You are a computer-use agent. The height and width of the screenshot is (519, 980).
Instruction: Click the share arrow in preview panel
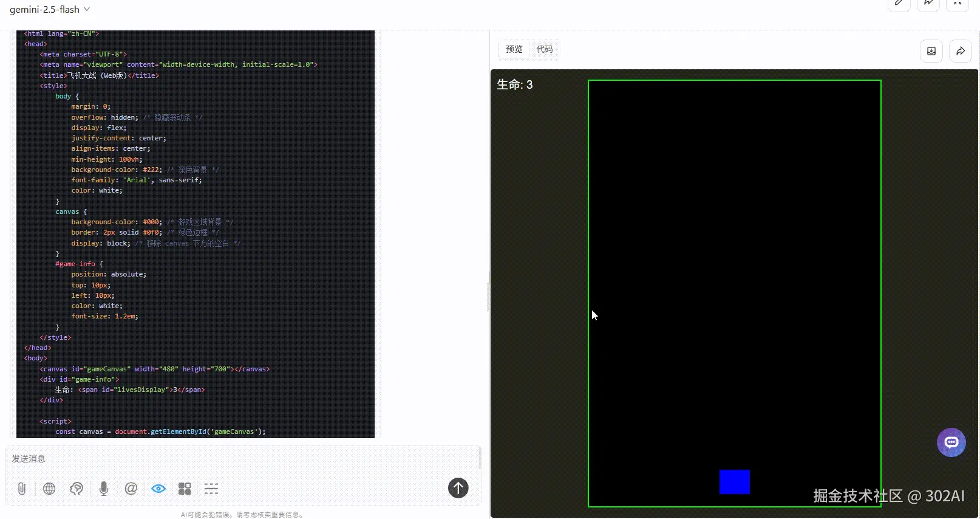click(x=961, y=51)
